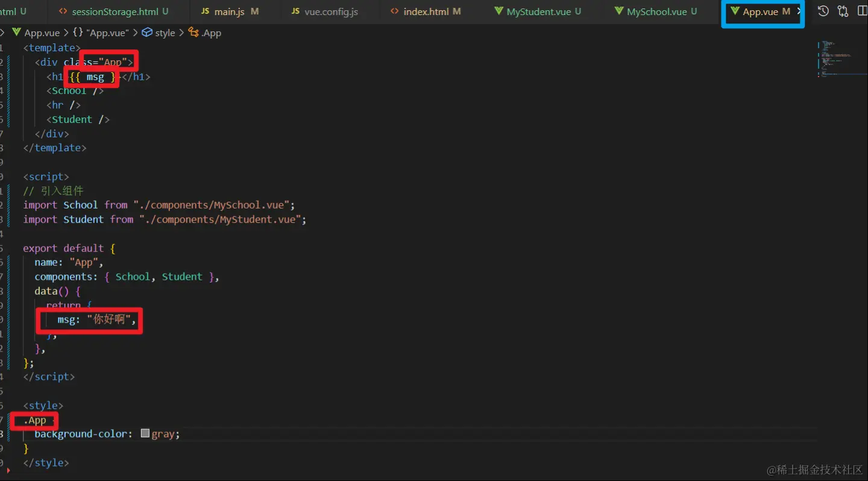Click the name: "App" property line

69,262
